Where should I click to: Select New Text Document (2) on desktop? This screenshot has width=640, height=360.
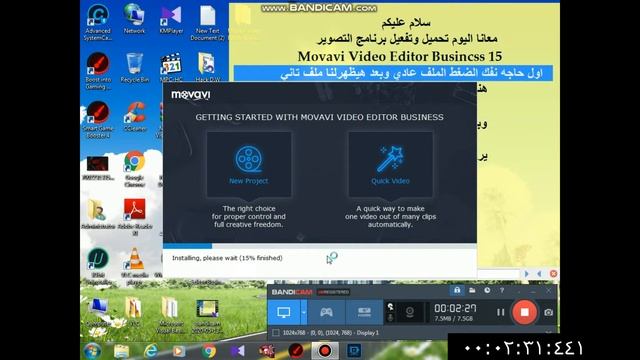(x=207, y=22)
